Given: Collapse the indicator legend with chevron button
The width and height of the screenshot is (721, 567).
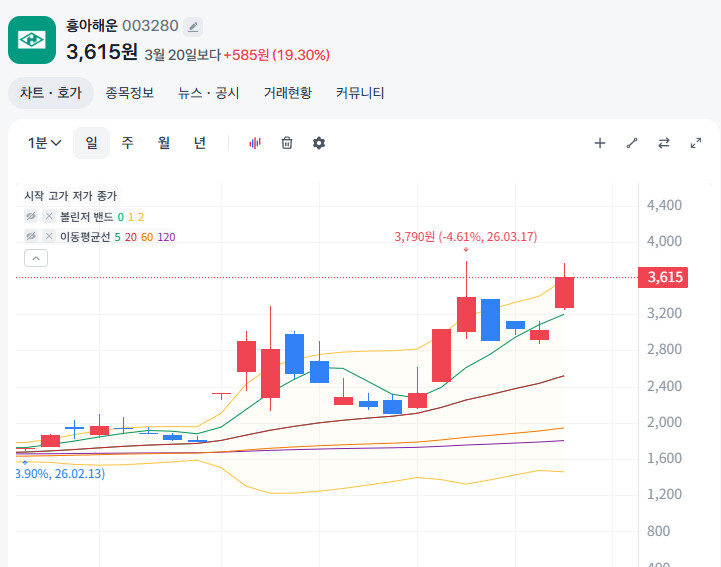Looking at the screenshot, I should [x=36, y=258].
